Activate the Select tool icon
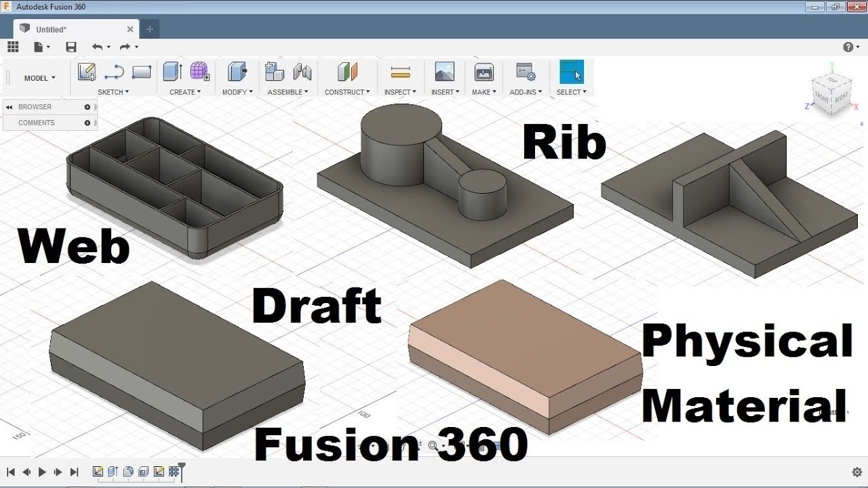The width and height of the screenshot is (868, 488). (x=571, y=72)
